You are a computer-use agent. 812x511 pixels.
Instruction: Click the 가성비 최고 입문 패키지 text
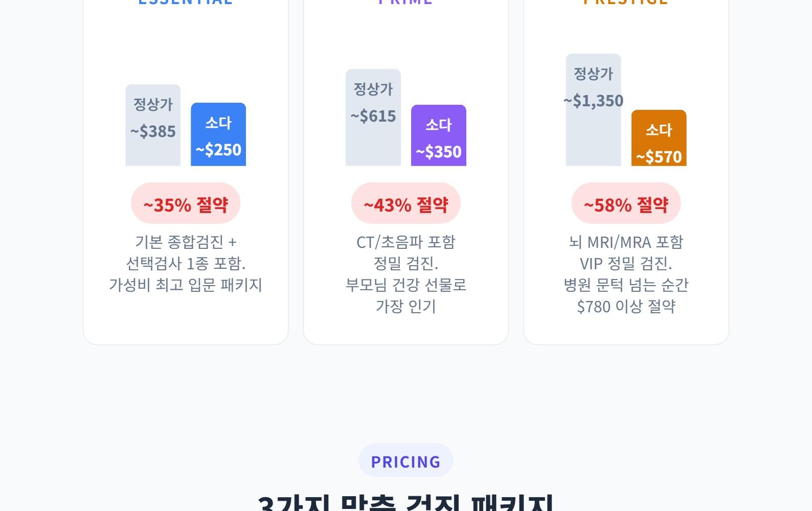click(x=186, y=285)
